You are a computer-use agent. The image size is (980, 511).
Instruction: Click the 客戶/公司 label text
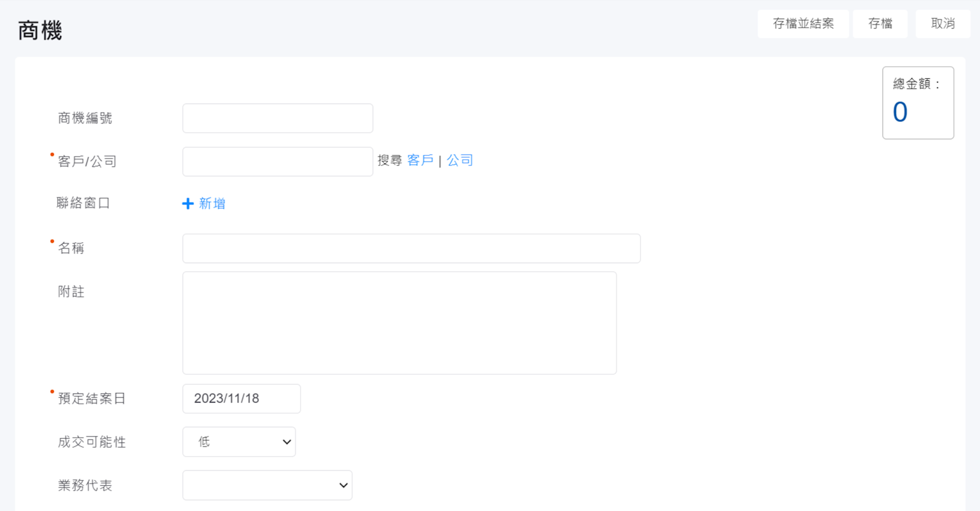pos(87,162)
